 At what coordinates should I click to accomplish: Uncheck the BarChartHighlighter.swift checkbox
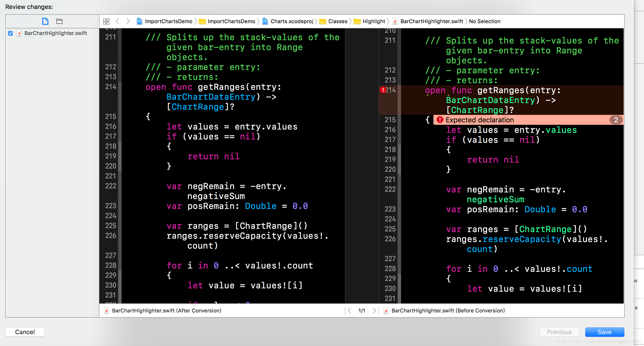point(10,33)
